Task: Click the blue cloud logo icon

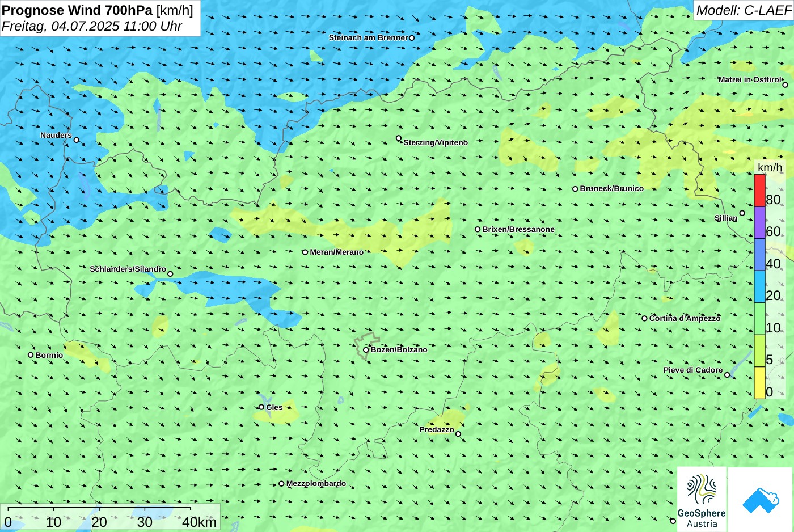Action: [x=761, y=500]
